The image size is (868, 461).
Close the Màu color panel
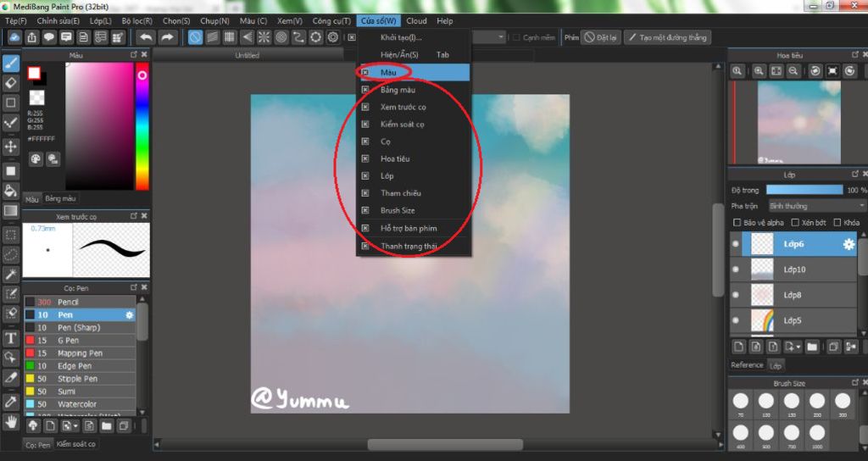[x=144, y=54]
